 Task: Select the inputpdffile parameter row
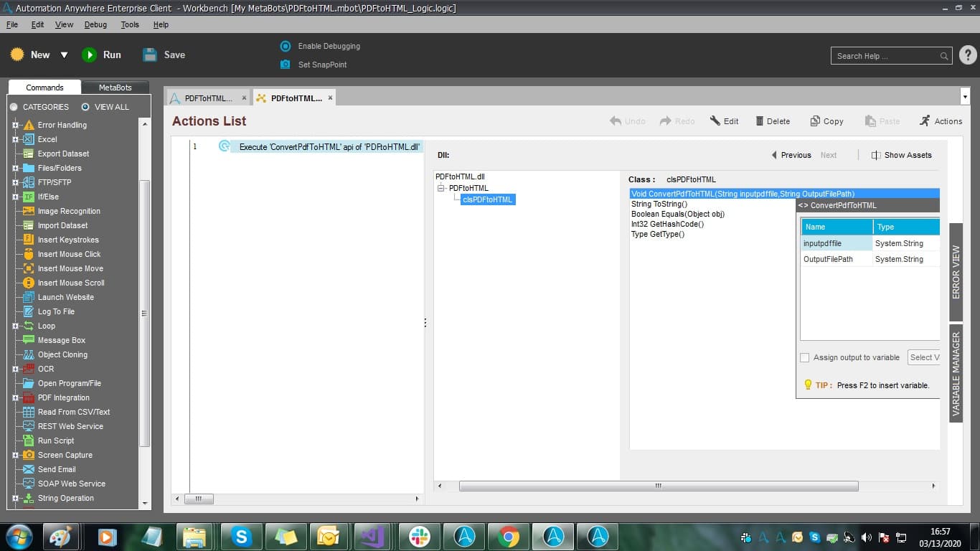pos(870,243)
